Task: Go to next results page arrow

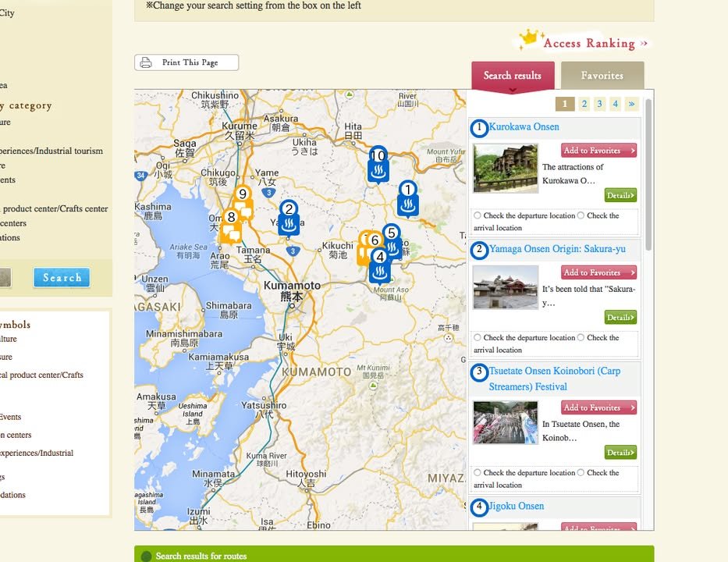Action: (x=631, y=104)
